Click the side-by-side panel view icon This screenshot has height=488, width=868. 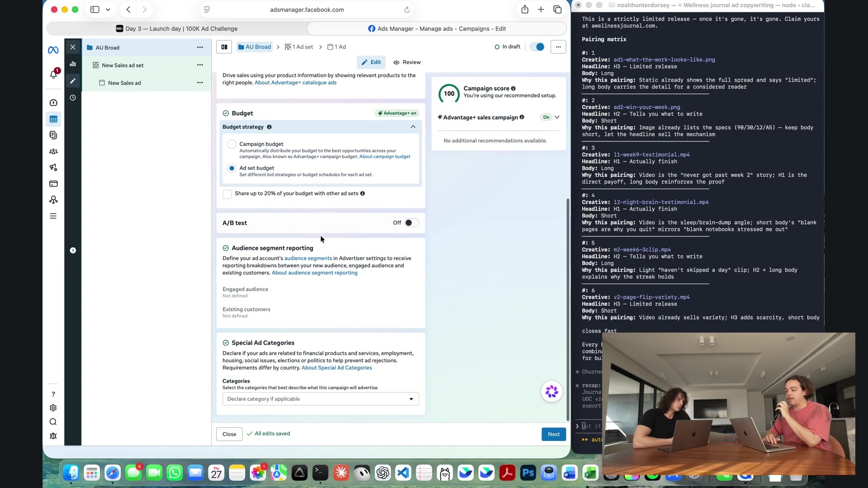click(224, 47)
